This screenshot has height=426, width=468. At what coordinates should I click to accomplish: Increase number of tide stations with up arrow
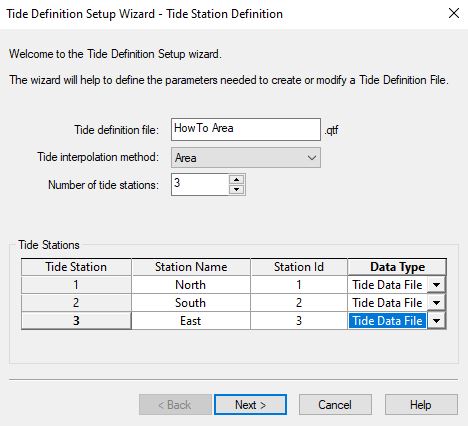(x=236, y=180)
